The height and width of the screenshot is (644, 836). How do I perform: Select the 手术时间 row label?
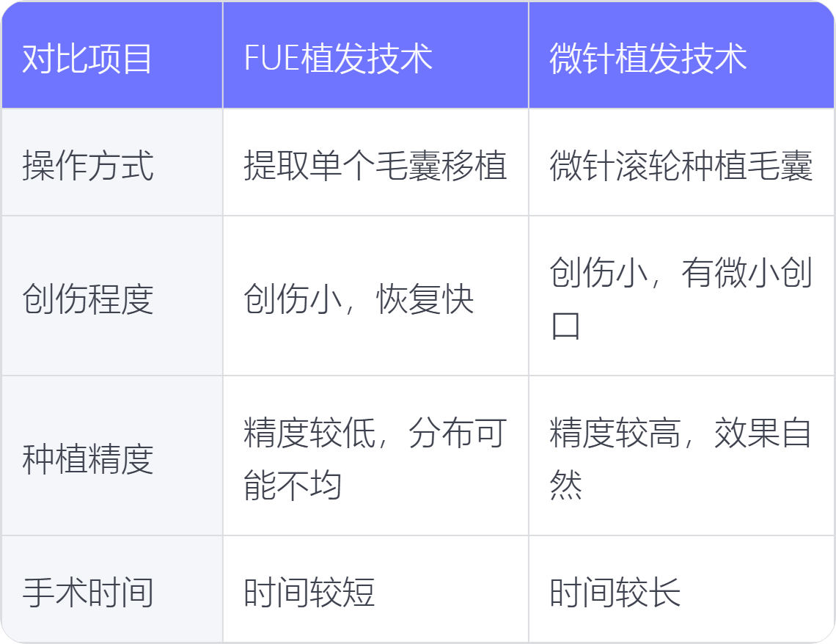tap(112, 589)
